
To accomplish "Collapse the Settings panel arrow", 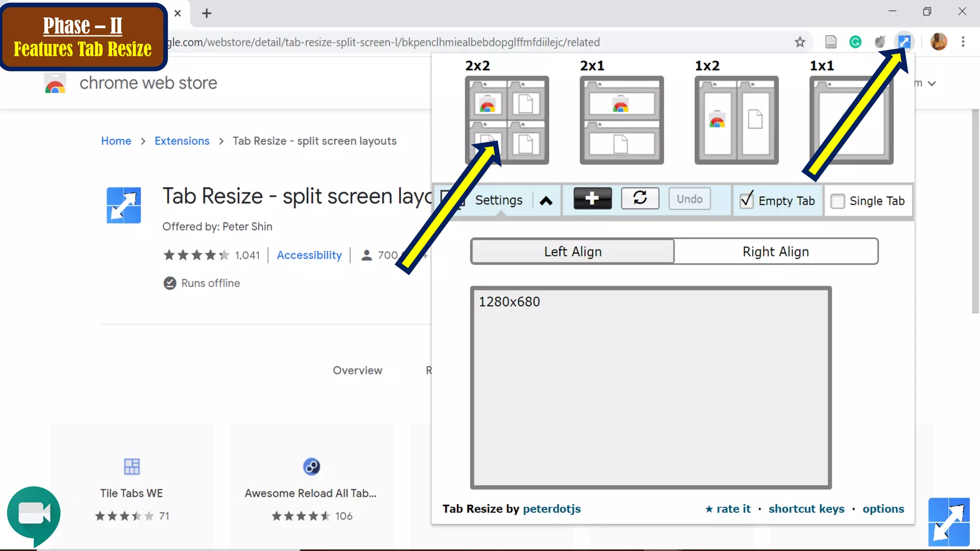I will click(x=546, y=201).
